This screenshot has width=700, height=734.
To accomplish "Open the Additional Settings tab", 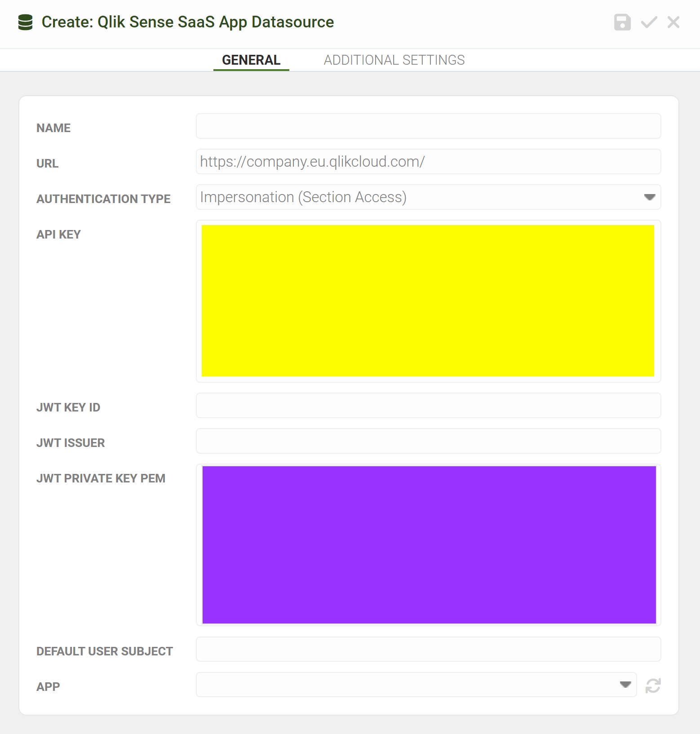I will click(394, 60).
